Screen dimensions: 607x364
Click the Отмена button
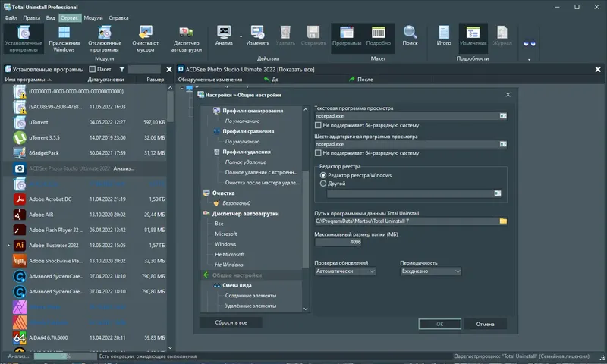click(485, 324)
